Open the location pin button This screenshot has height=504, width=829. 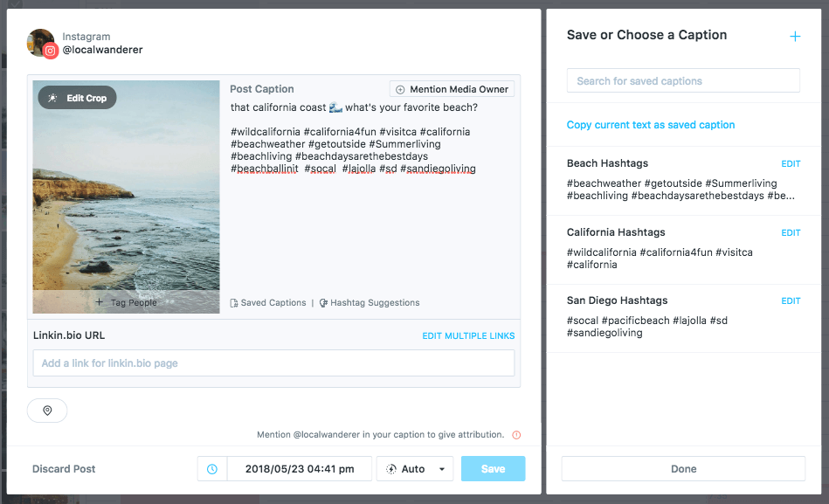tap(47, 411)
